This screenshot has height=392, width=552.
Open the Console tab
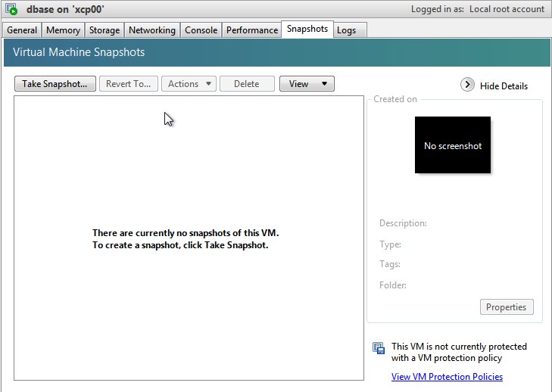201,30
